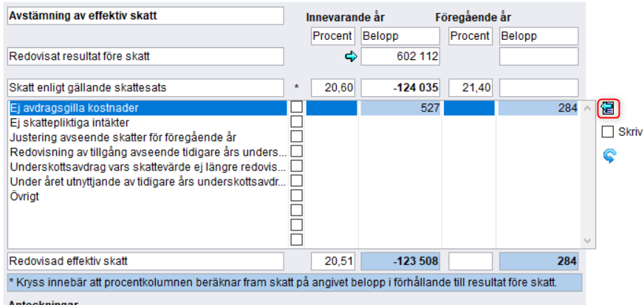644x305 pixels.
Task: Click the cyan arrow beside Redovisat resultat
Action: (351, 57)
